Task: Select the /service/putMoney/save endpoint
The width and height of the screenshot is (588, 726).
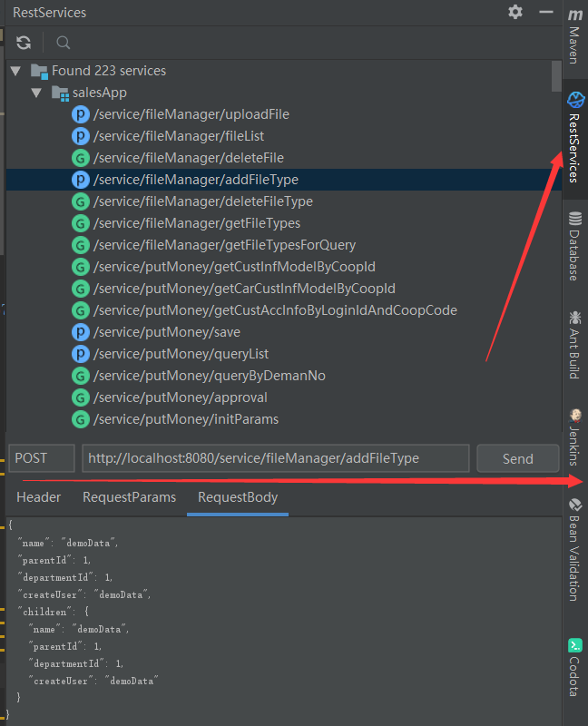Action: click(166, 332)
